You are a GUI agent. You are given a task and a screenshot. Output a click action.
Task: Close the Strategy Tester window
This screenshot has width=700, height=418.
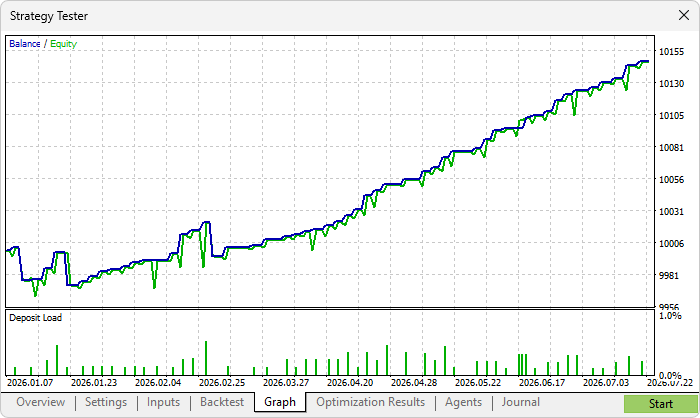[683, 16]
